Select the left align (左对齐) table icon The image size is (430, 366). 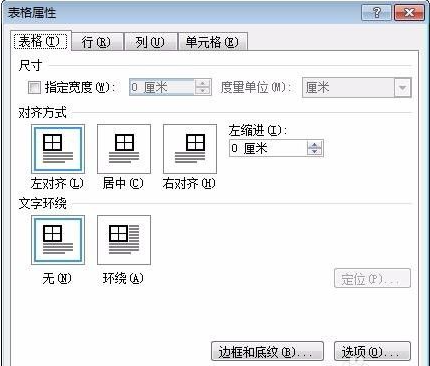click(58, 149)
